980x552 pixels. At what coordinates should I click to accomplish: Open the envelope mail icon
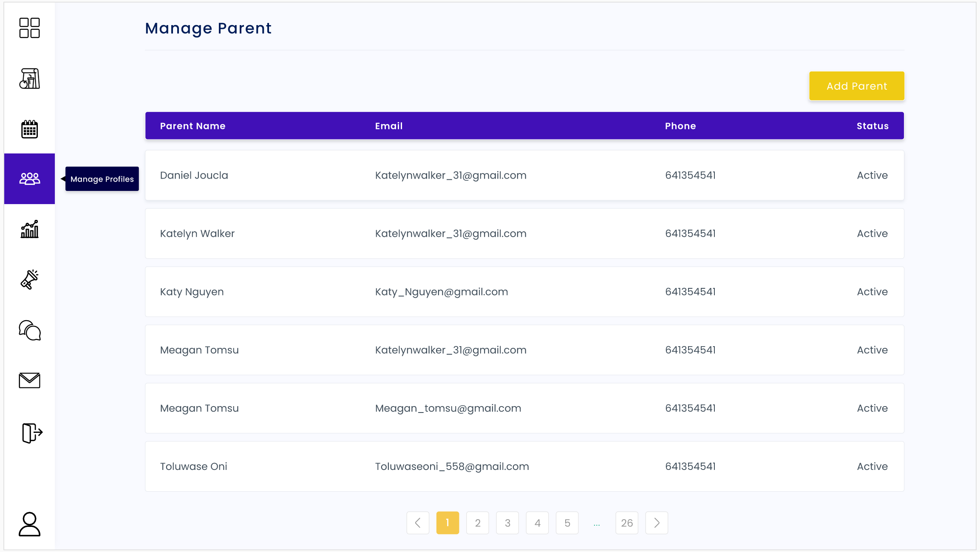(x=29, y=381)
